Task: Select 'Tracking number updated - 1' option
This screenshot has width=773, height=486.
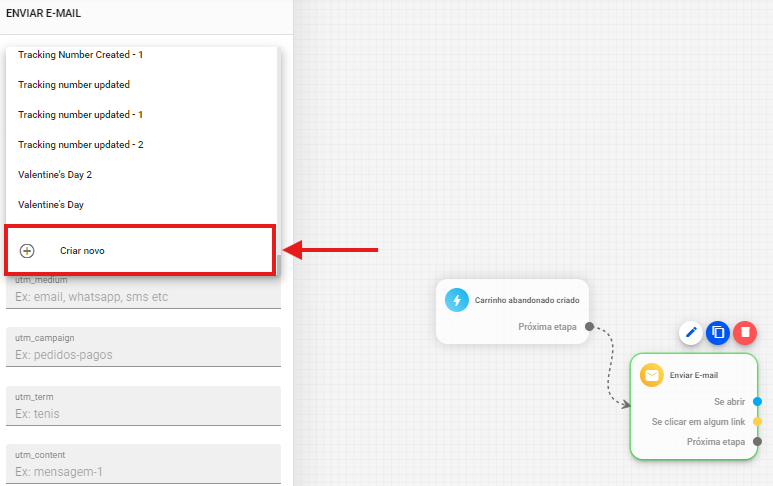Action: pos(80,115)
